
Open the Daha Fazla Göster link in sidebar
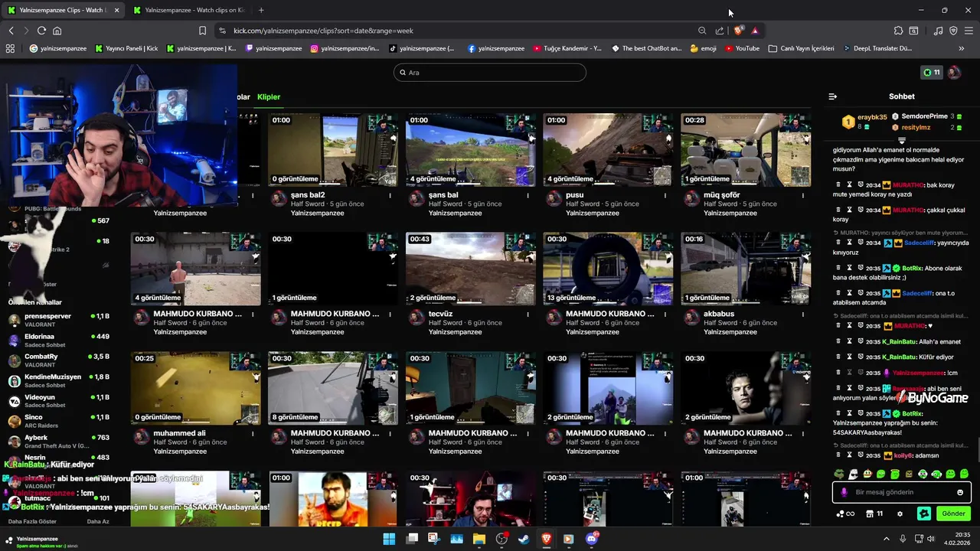pyautogui.click(x=32, y=521)
